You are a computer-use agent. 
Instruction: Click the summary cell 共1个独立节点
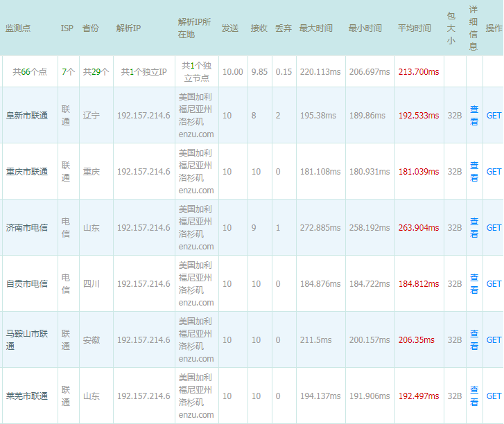click(197, 72)
